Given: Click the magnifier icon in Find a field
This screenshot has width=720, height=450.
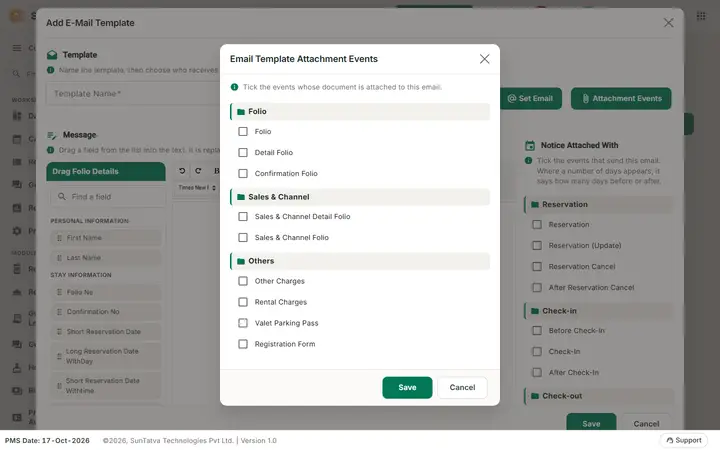Looking at the screenshot, I should point(62,197).
